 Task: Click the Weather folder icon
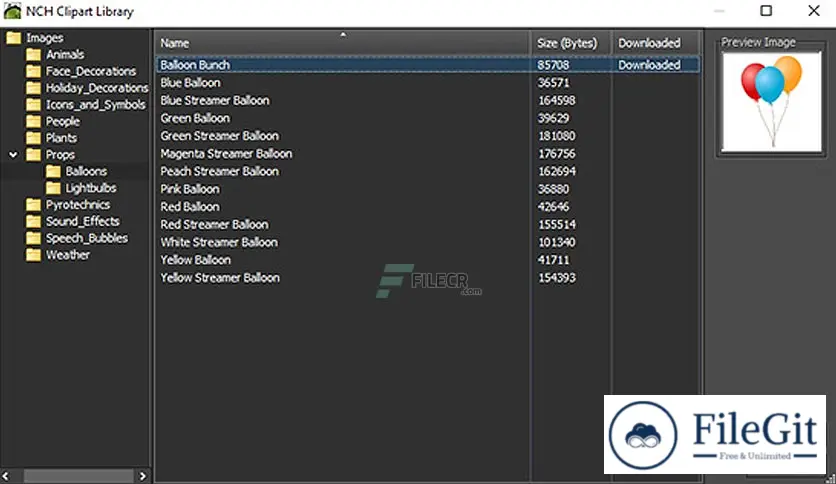[x=33, y=255]
